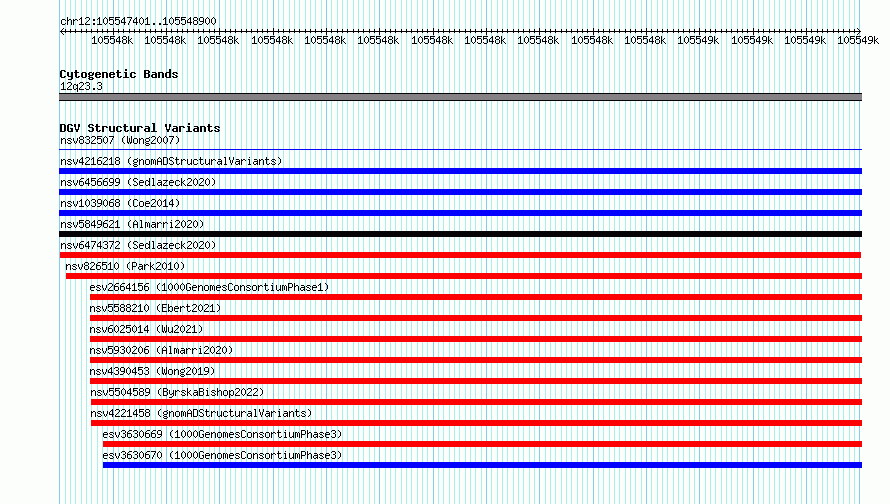This screenshot has width=890, height=504.
Task: Click the blue bar under esv3630670
Action: click(x=482, y=465)
